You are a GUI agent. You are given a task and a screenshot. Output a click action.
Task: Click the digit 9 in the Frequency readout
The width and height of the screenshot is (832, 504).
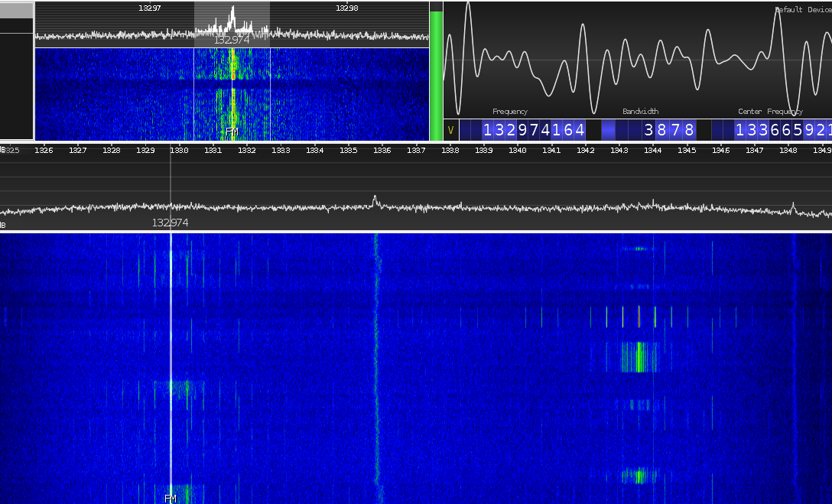[523, 130]
